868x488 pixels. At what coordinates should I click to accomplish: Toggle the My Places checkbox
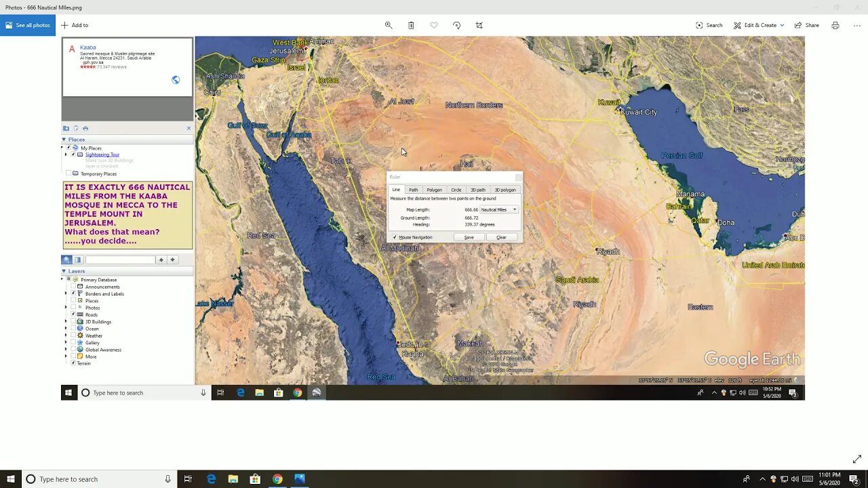pyautogui.click(x=68, y=148)
